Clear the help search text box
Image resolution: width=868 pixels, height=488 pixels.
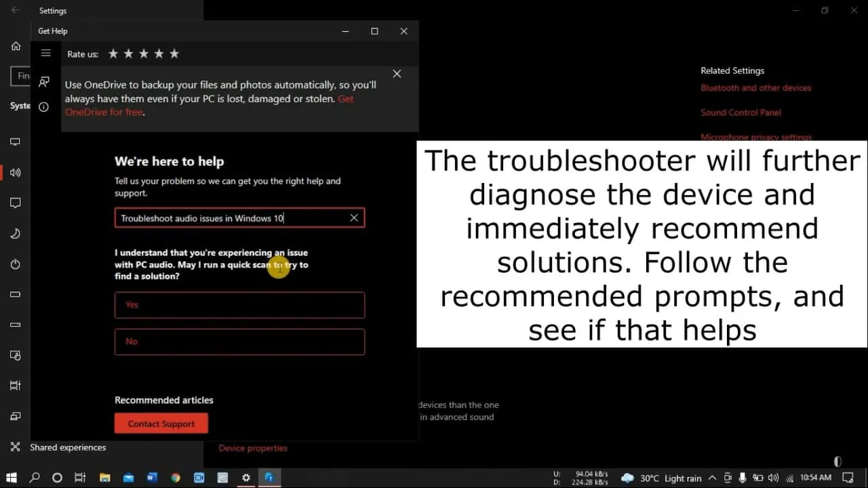coord(353,218)
